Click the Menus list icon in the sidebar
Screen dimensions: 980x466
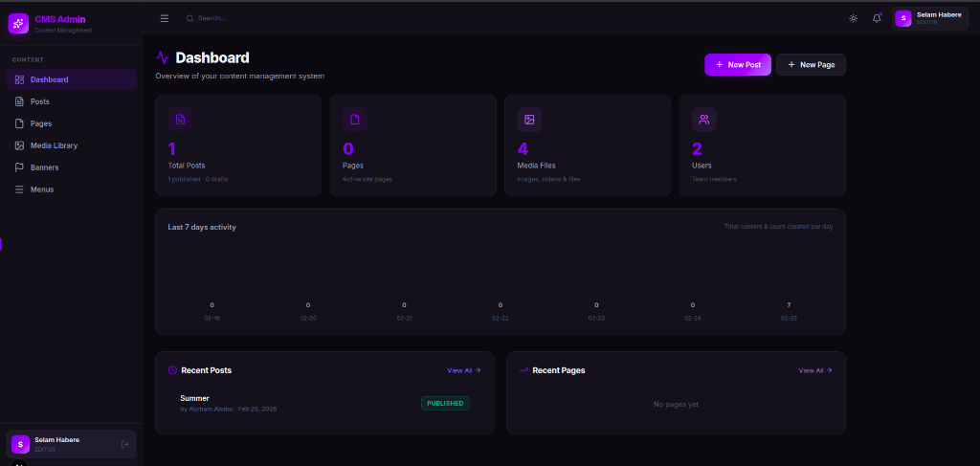[x=19, y=189]
